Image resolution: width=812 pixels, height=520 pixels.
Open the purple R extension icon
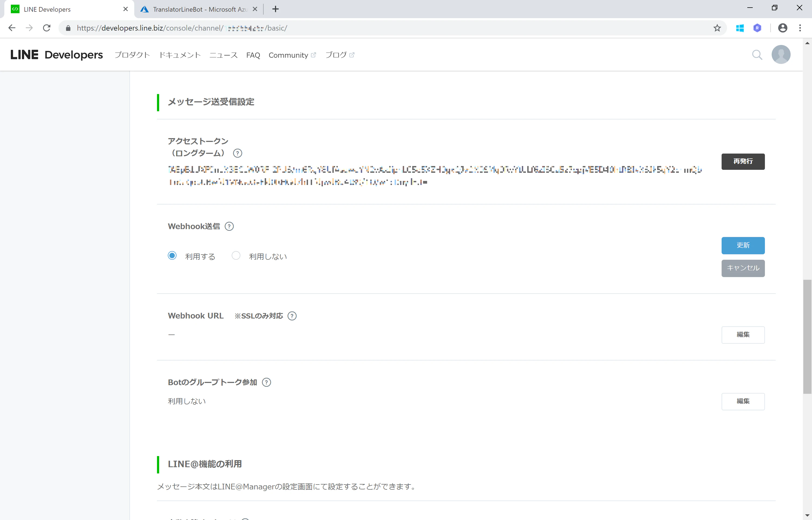757,28
